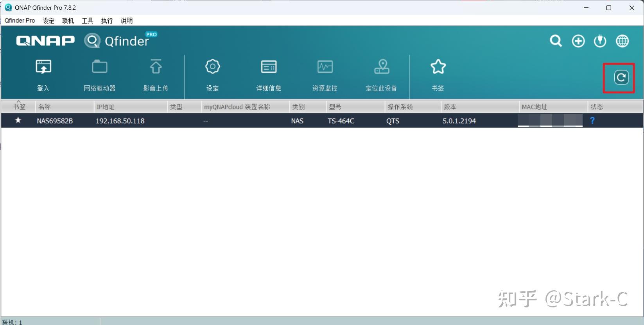The image size is (644, 325).
Task: Toggle bookmark star for NAS69582B
Action: click(18, 120)
